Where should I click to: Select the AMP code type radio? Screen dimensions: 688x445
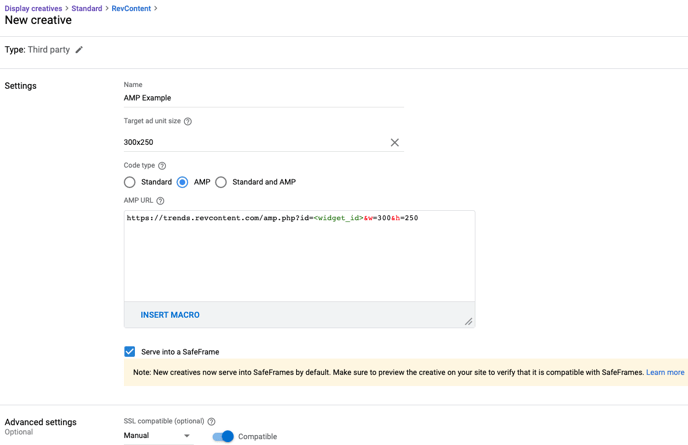183,182
